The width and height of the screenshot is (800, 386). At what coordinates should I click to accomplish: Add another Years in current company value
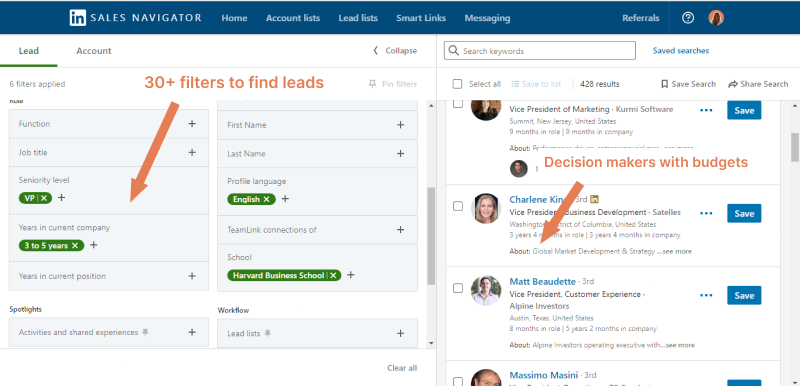pyautogui.click(x=93, y=245)
